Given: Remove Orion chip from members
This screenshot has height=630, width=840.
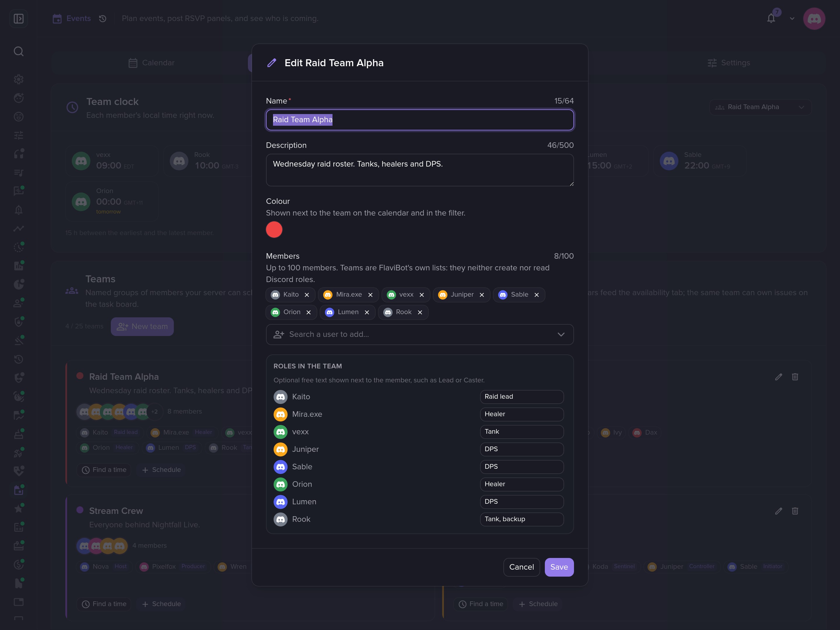Looking at the screenshot, I should click(x=308, y=312).
